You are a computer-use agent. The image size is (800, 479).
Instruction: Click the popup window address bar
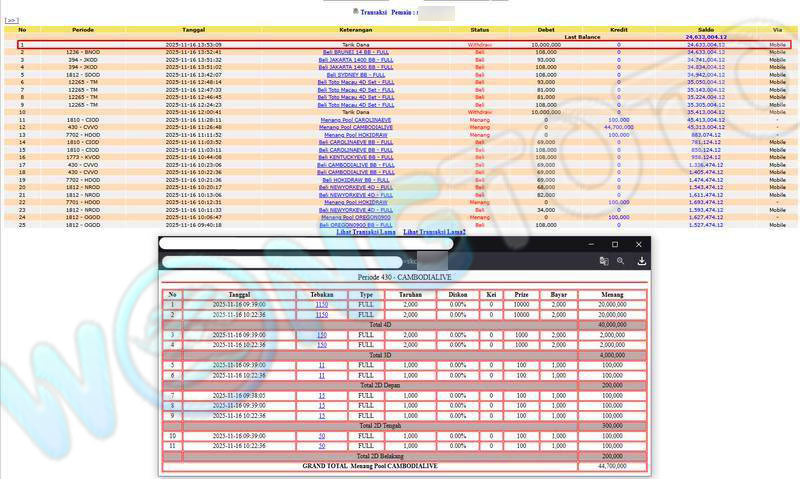click(x=370, y=261)
